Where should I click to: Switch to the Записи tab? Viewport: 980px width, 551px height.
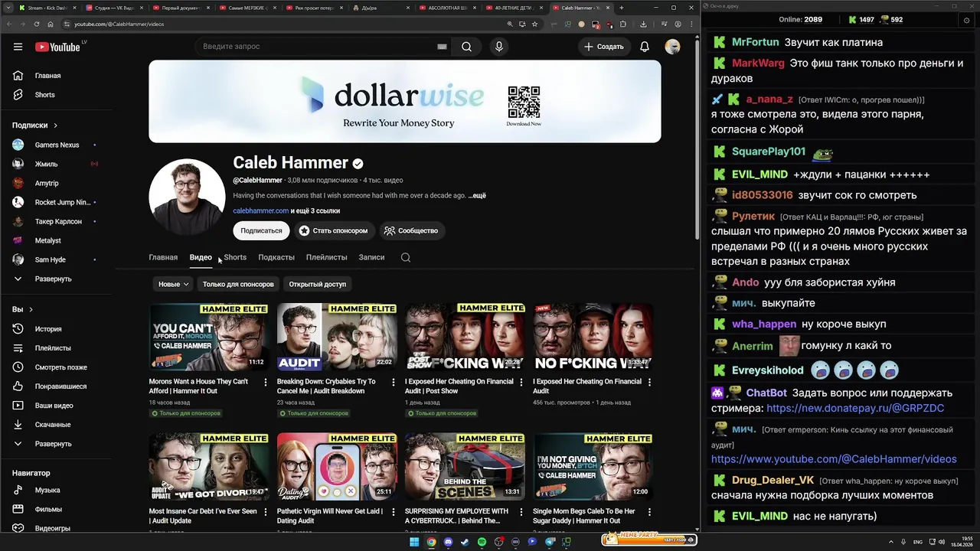pyautogui.click(x=371, y=257)
